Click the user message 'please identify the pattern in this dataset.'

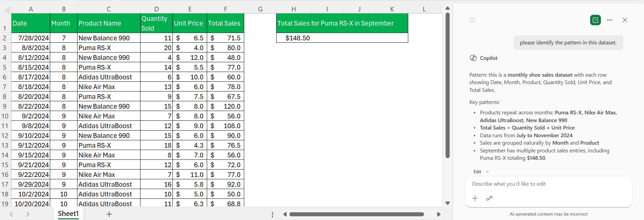(568, 43)
